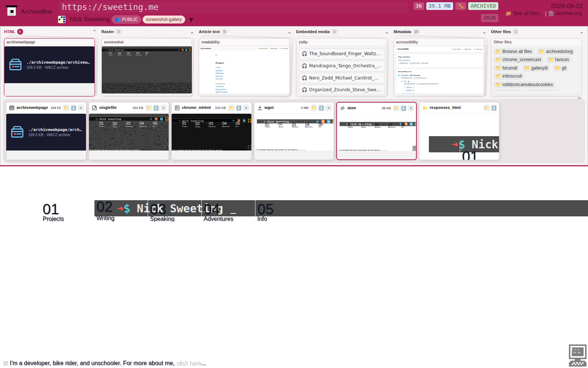Download the wget output

pyautogui.click(x=321, y=108)
